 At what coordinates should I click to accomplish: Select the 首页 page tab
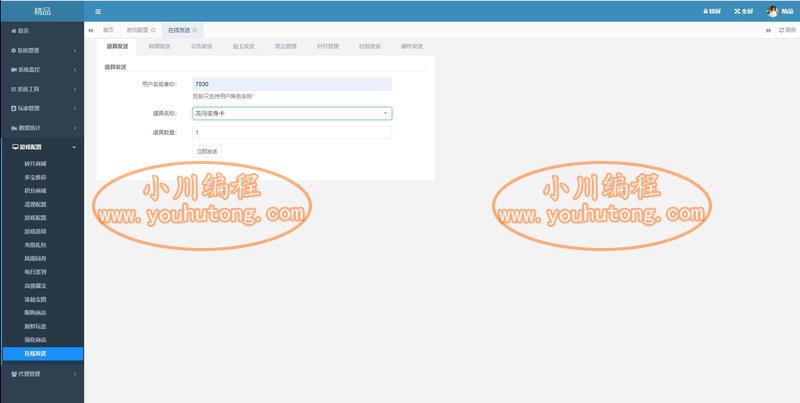(108, 30)
